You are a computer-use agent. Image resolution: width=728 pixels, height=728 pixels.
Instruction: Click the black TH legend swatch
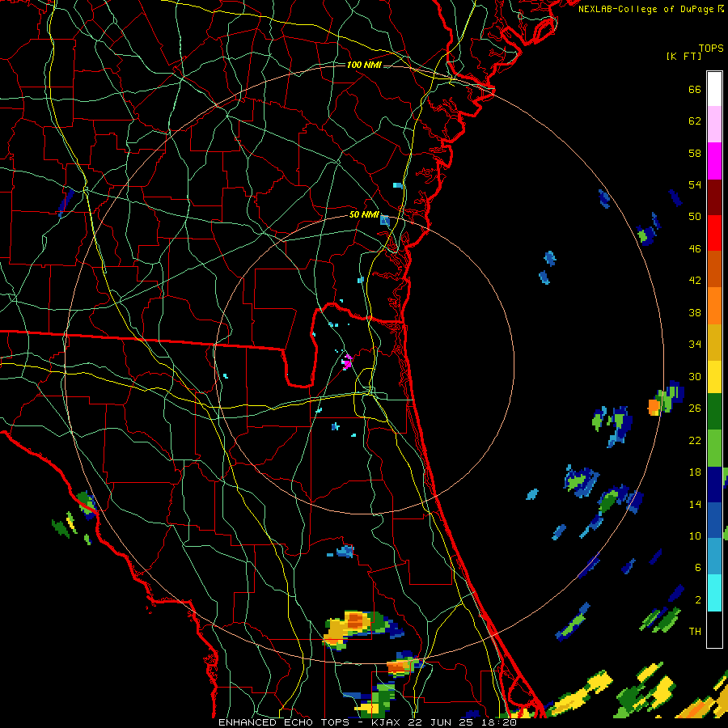(714, 629)
